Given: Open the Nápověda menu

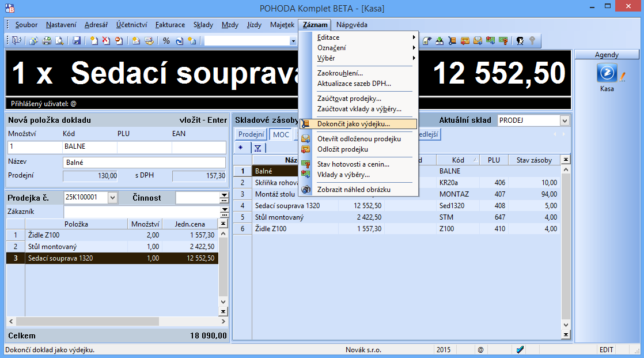Looking at the screenshot, I should [x=351, y=25].
